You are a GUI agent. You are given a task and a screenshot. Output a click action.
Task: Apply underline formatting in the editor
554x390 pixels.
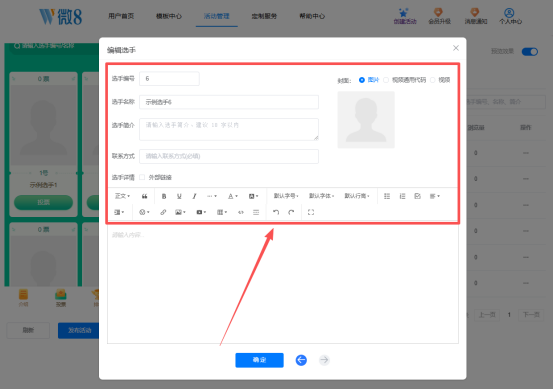point(179,196)
